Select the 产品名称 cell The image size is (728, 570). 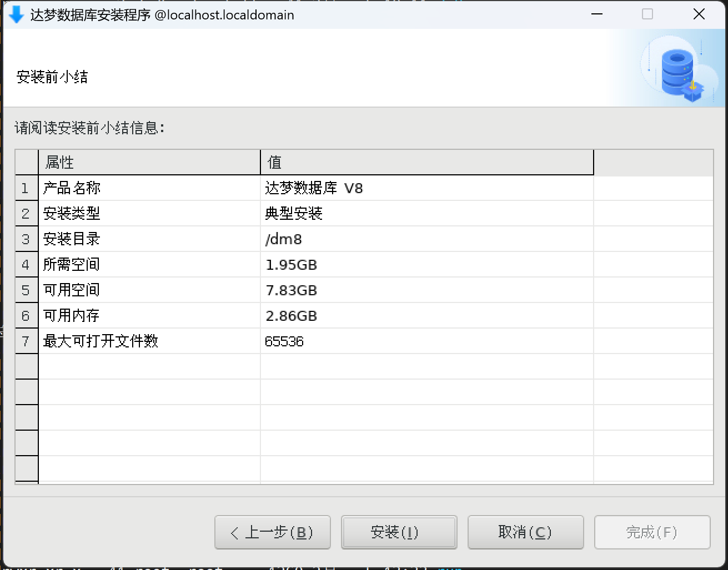(x=149, y=188)
